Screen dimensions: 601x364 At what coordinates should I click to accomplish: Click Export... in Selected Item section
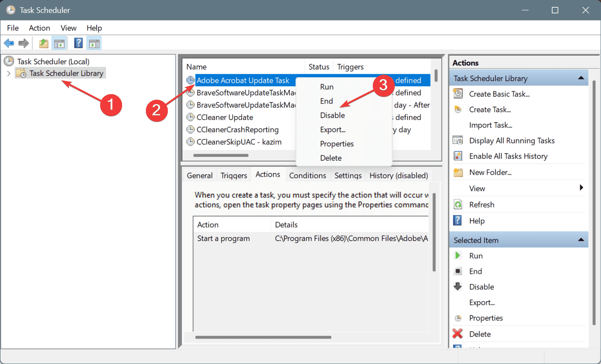click(482, 302)
